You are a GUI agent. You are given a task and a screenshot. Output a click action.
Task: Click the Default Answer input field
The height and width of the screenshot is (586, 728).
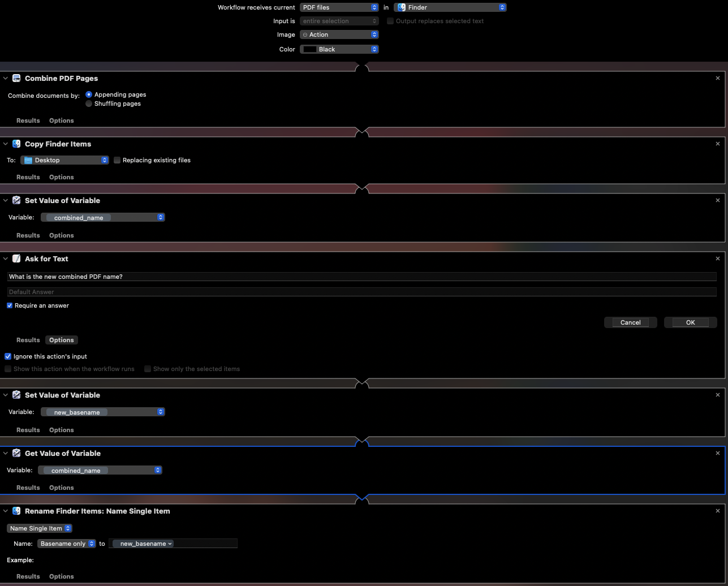362,291
